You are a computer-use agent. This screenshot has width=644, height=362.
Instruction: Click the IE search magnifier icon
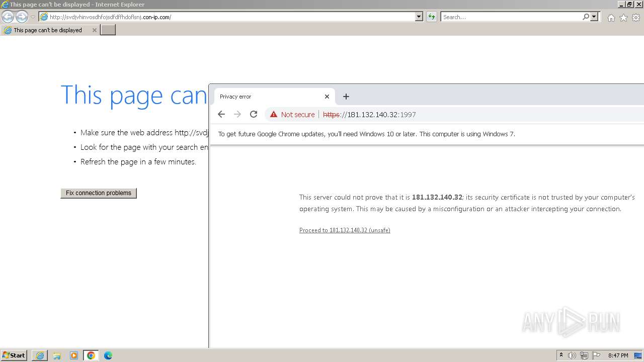click(586, 17)
